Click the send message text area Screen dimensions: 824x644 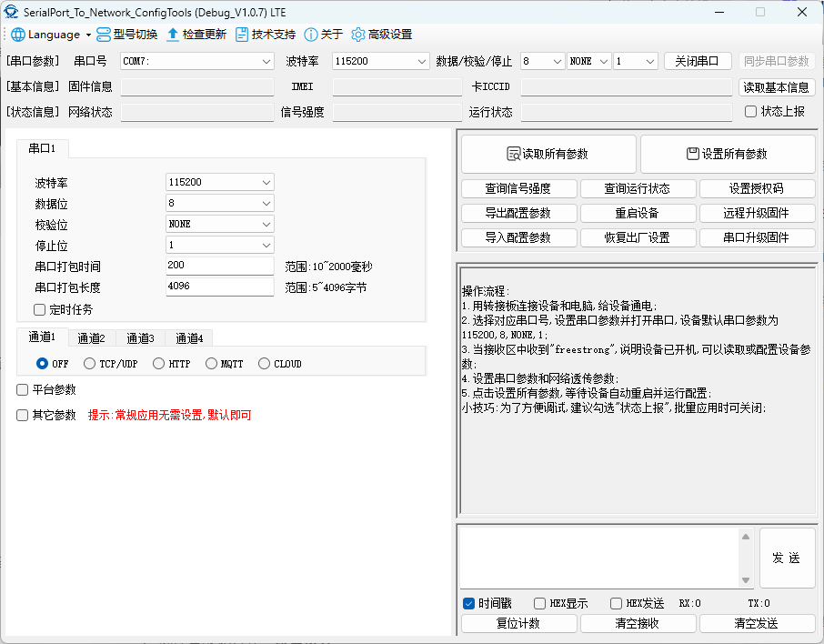[x=599, y=558]
